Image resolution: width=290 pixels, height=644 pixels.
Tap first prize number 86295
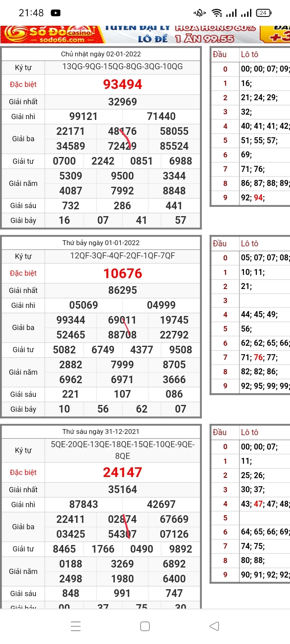[x=122, y=290]
